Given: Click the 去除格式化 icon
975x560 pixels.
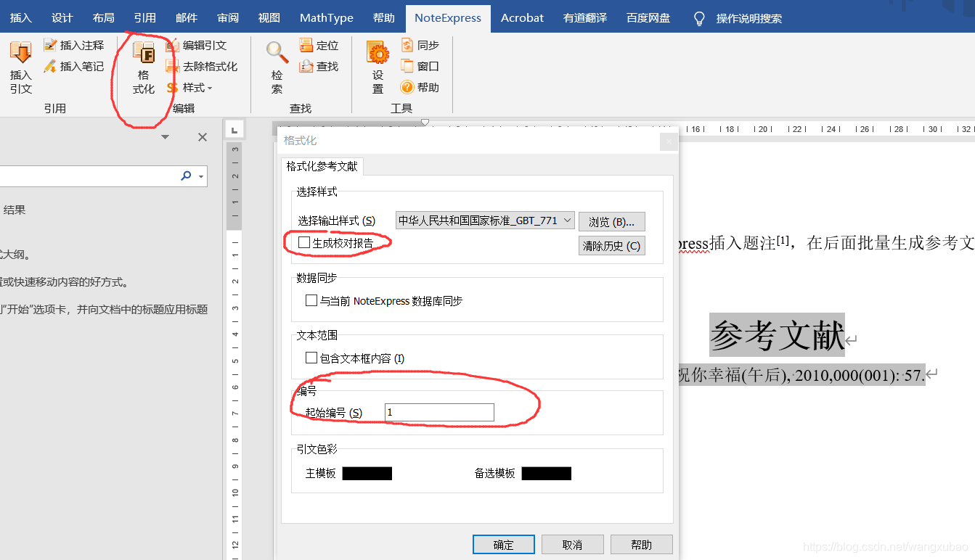Looking at the screenshot, I should (x=172, y=67).
